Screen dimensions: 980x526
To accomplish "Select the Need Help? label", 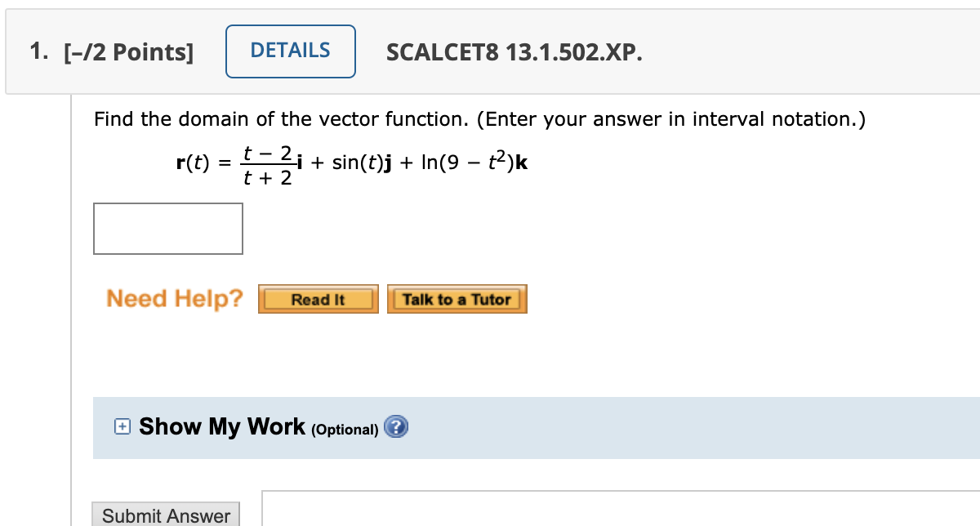I will coord(175,298).
